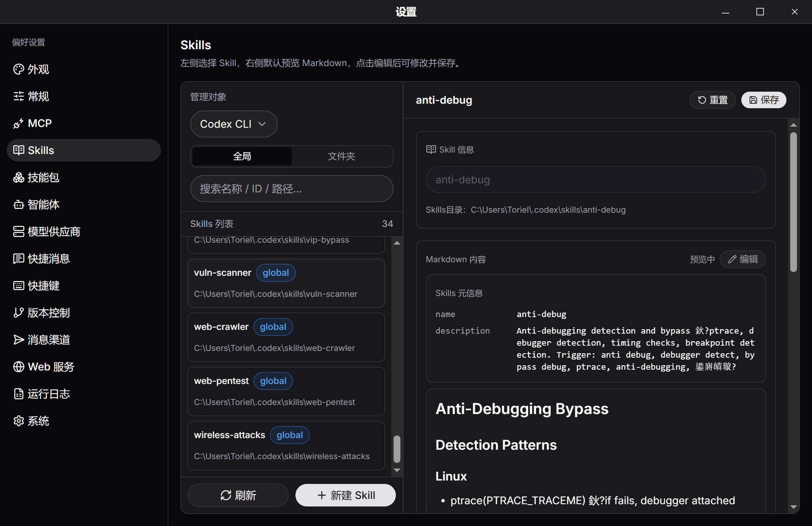This screenshot has height=526, width=812.
Task: Open the 外观 appearance settings icon
Action: pyautogui.click(x=18, y=69)
